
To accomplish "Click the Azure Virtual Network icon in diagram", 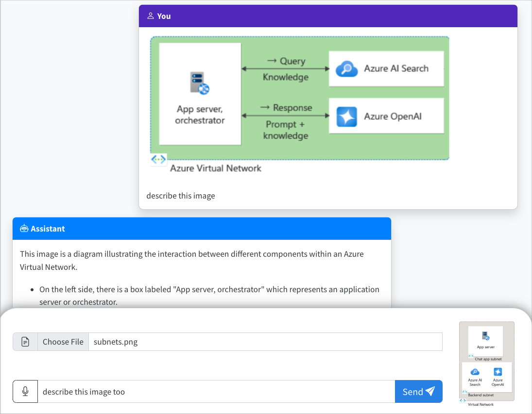I will (158, 159).
